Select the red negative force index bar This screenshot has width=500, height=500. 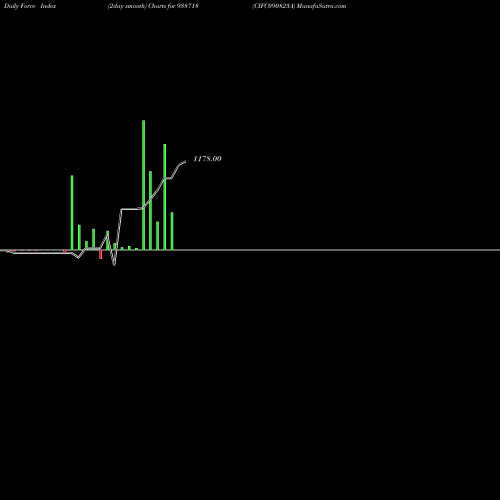pyautogui.click(x=101, y=254)
